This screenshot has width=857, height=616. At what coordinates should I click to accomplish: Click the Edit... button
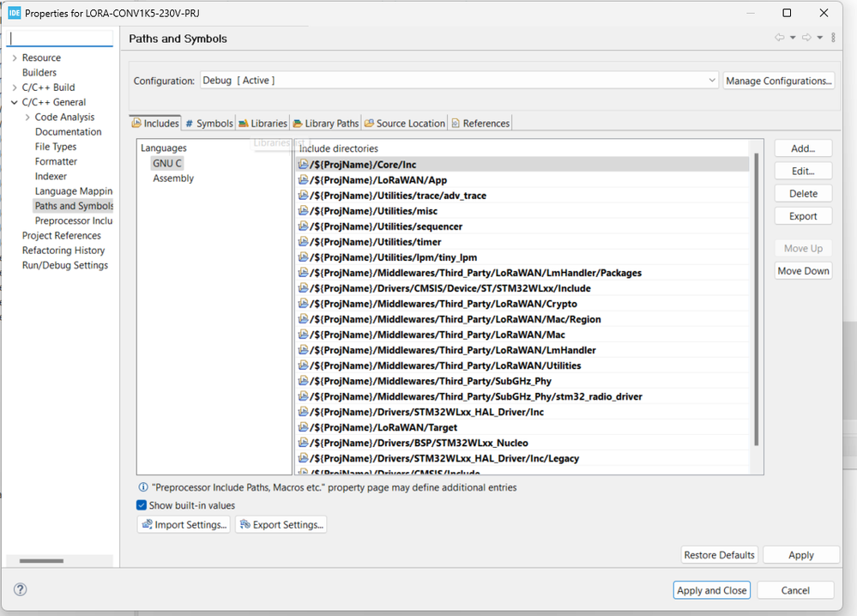[803, 171]
